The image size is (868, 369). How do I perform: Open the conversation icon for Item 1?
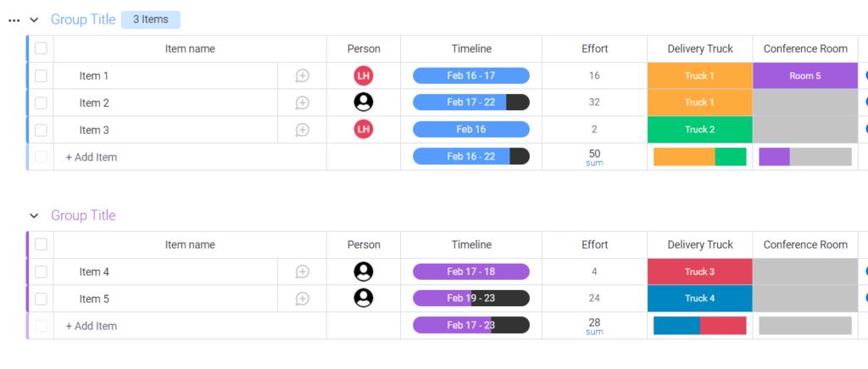303,75
